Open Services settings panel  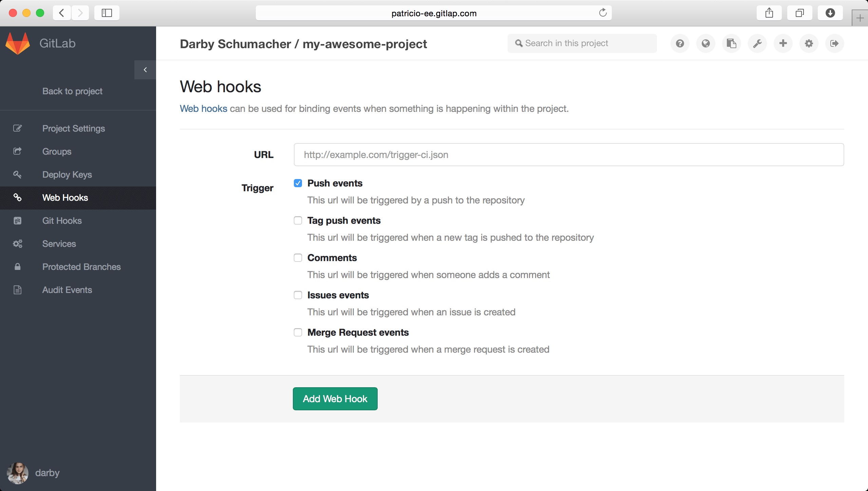pyautogui.click(x=59, y=243)
